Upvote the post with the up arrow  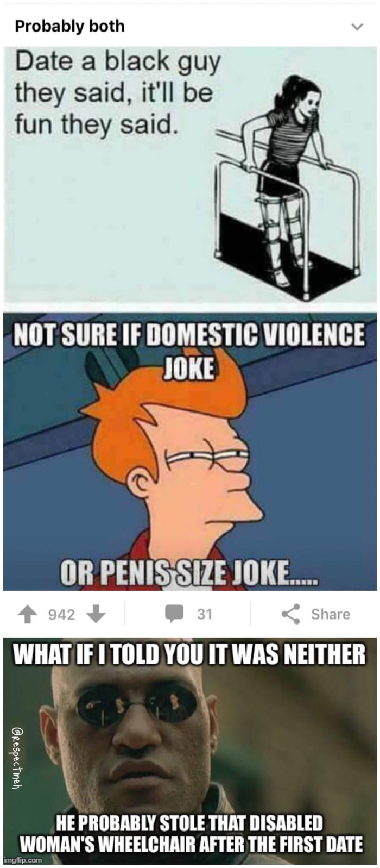tap(28, 614)
